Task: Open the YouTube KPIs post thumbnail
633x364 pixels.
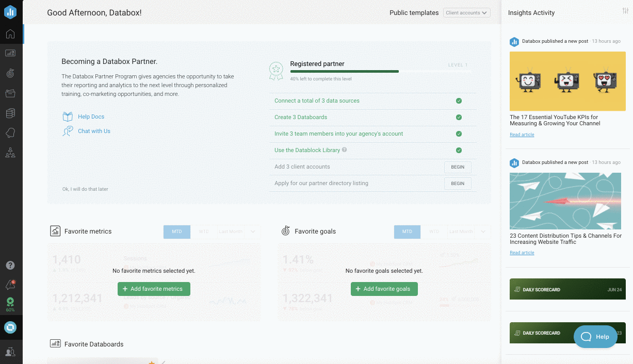Action: coord(567,81)
